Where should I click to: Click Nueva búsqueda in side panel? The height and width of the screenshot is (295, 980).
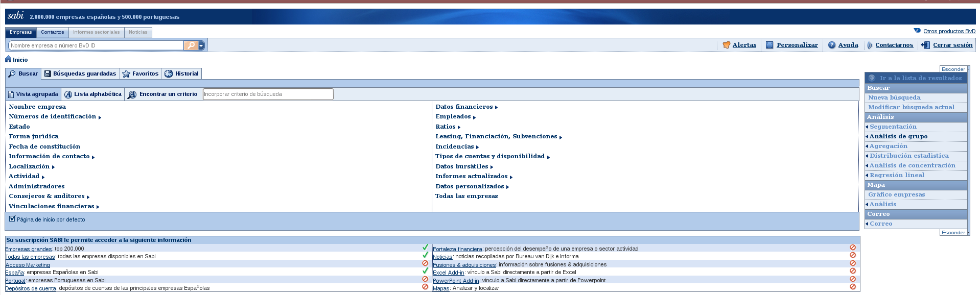[x=894, y=97]
